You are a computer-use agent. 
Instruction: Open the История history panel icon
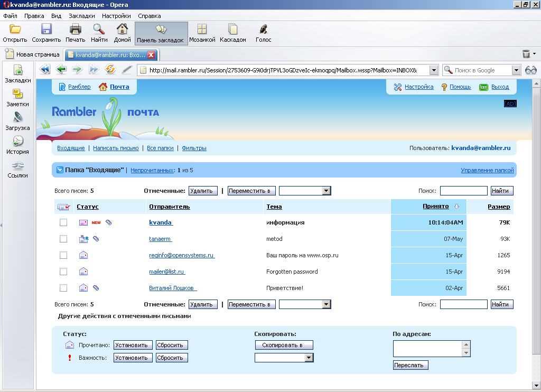click(x=17, y=141)
